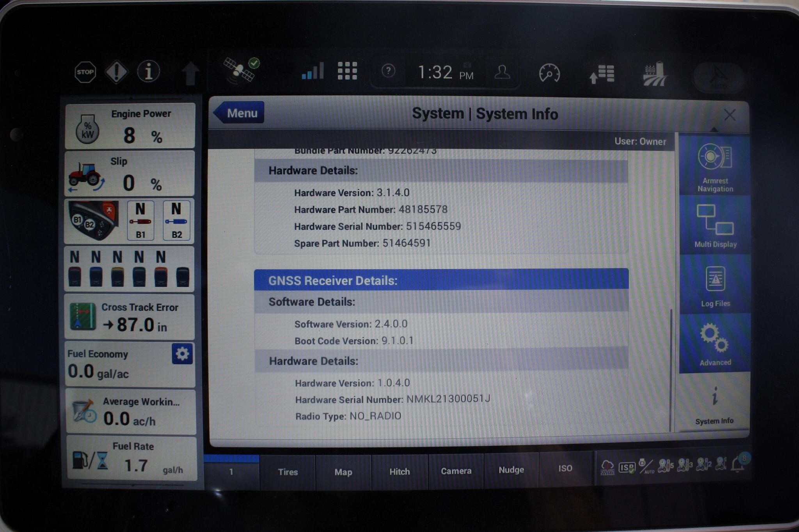
Task: Switch to the Tires tab
Action: click(x=288, y=472)
